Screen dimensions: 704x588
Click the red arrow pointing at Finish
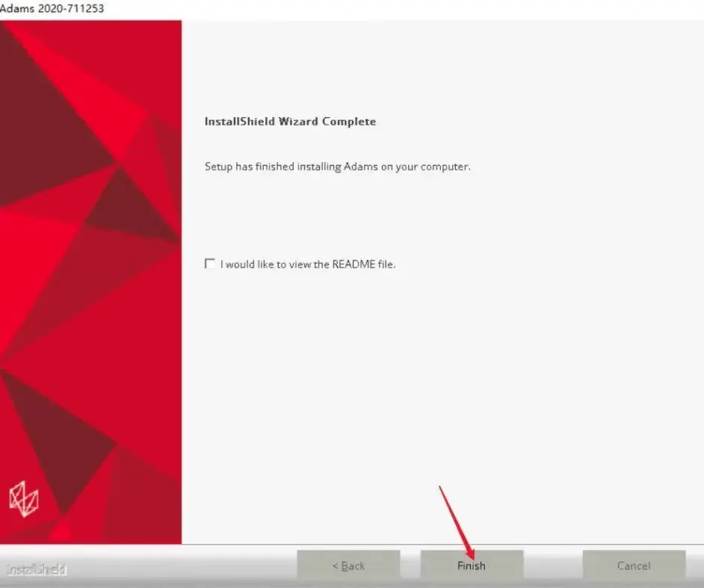pos(457,522)
